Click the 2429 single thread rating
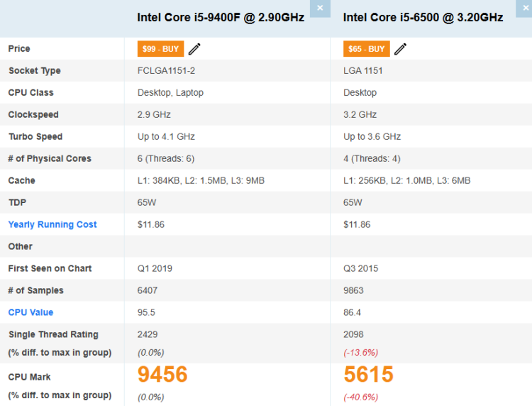 click(148, 334)
